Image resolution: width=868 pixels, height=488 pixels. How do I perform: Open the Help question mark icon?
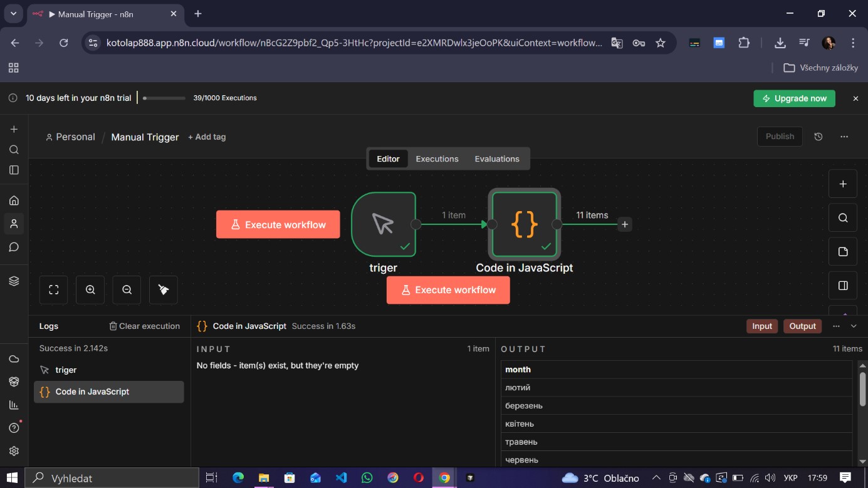(x=14, y=428)
